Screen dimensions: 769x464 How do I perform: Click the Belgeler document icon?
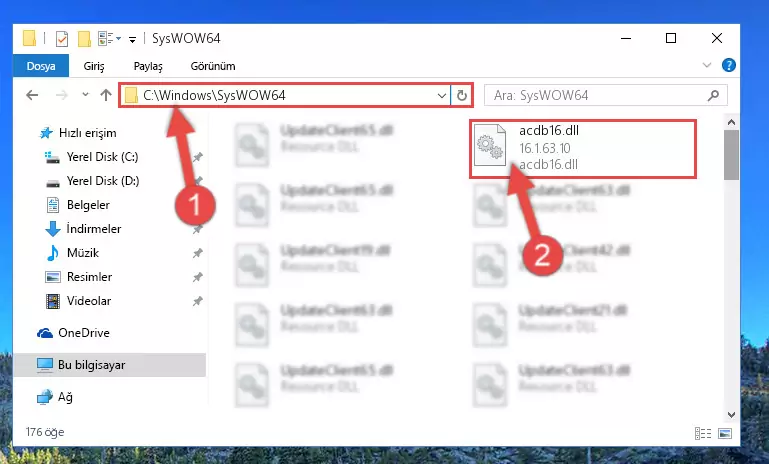52,205
